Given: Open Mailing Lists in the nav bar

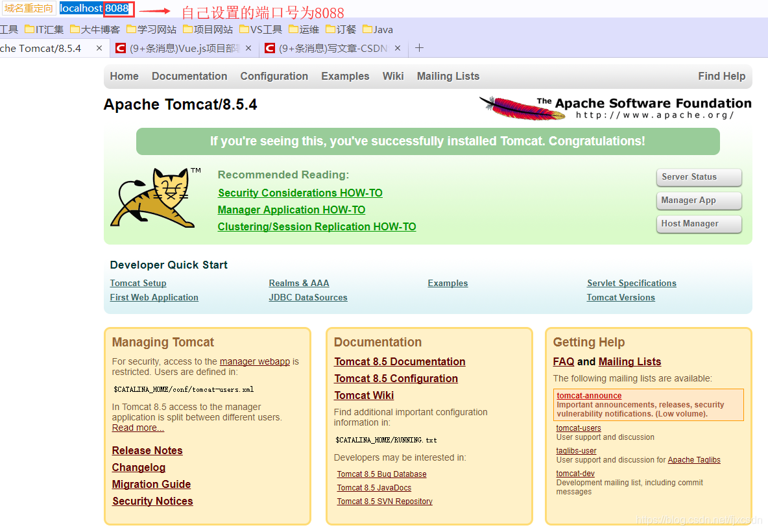Looking at the screenshot, I should tap(448, 76).
